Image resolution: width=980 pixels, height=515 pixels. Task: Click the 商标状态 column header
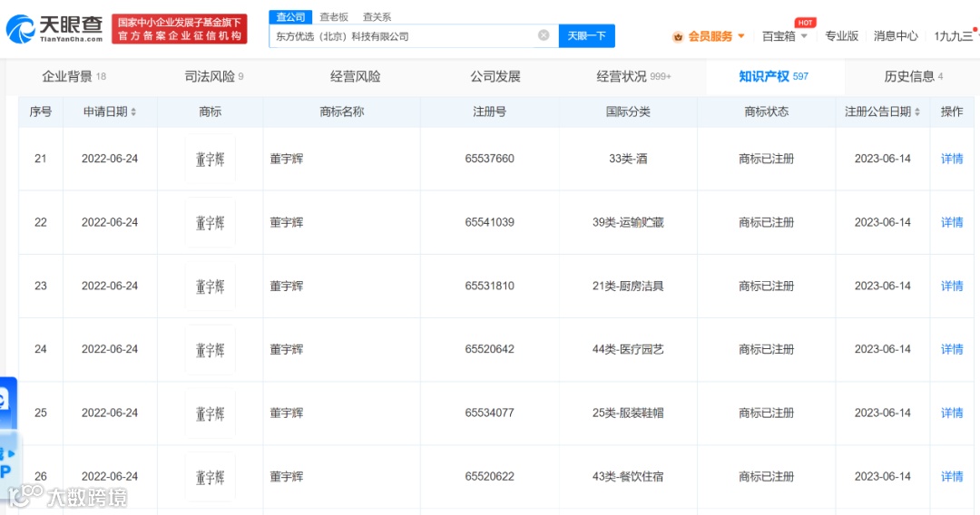(766, 112)
